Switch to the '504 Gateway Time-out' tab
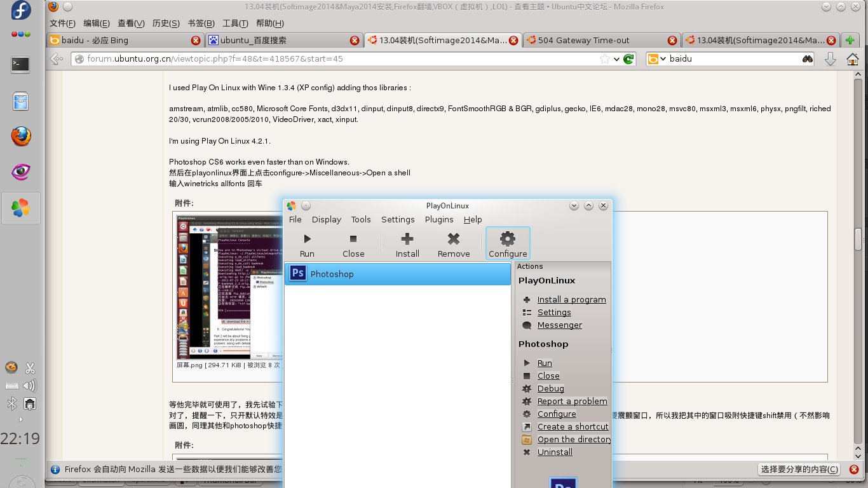Viewport: 868px width, 488px height. click(x=601, y=40)
